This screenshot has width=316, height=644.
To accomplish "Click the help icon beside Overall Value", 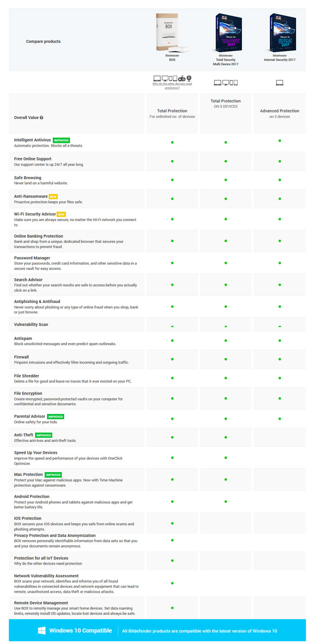I will point(42,118).
